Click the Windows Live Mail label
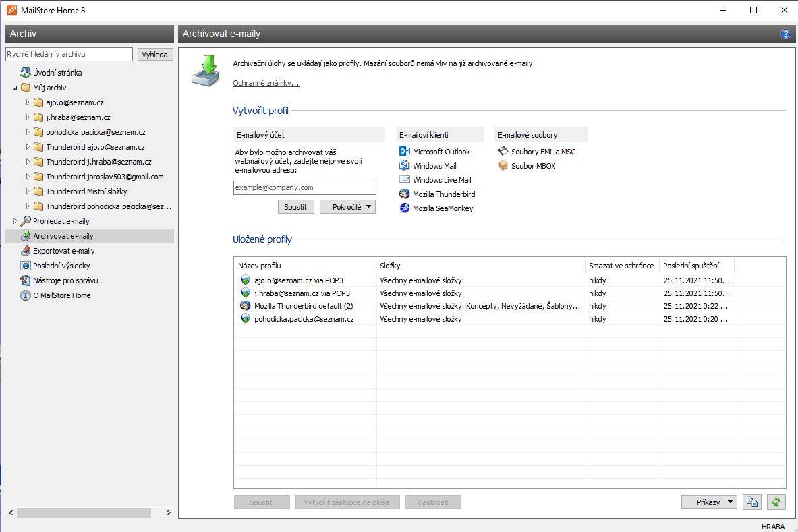 coord(442,180)
